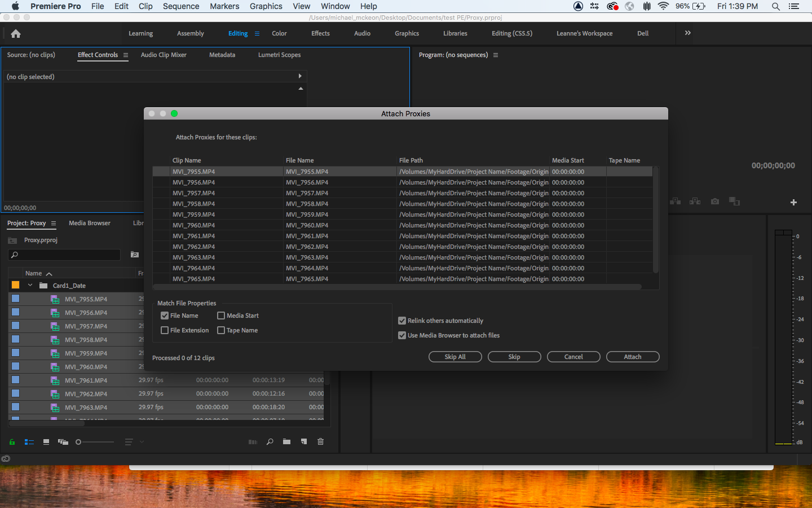The height and width of the screenshot is (508, 812).
Task: Click the clip icon for MVI_7955.MP4
Action: pyautogui.click(x=55, y=299)
